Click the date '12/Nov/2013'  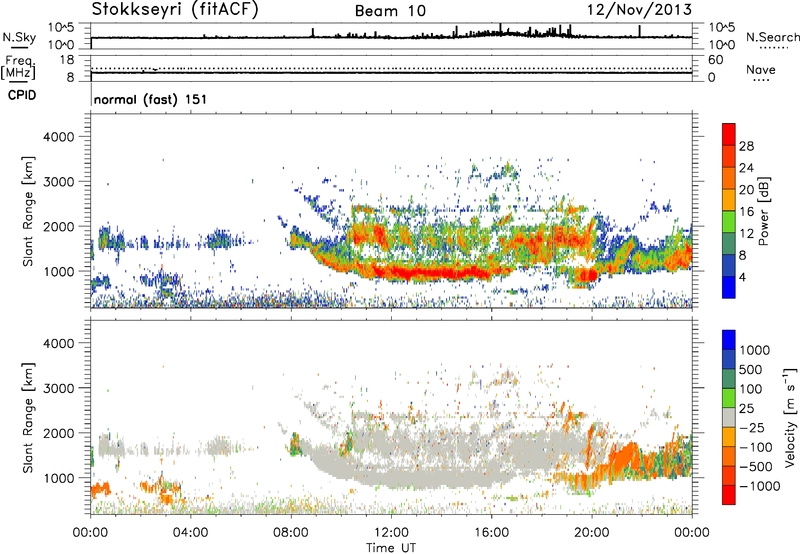click(x=639, y=10)
